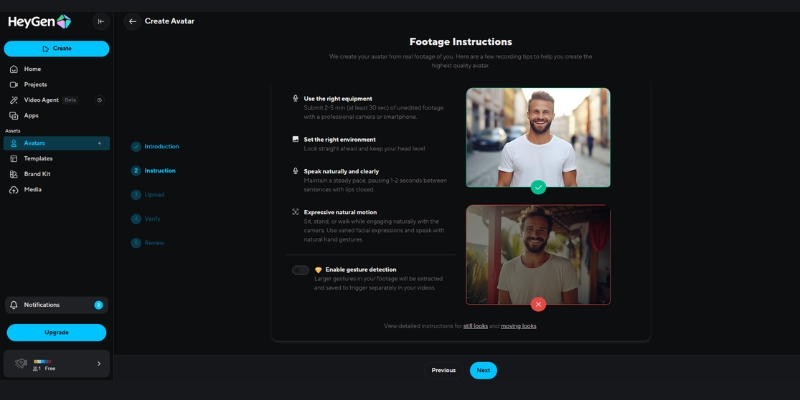
Task: Click the Previous button
Action: (x=443, y=370)
